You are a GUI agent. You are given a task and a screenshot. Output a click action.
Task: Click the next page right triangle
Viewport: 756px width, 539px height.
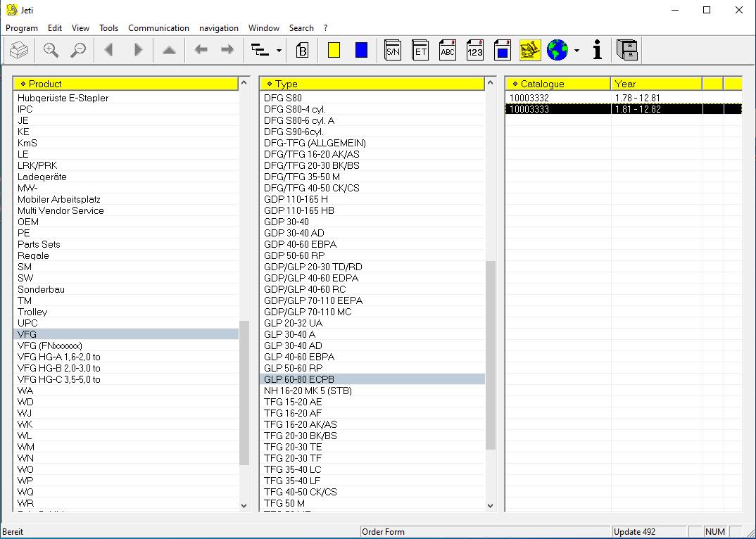click(x=138, y=50)
